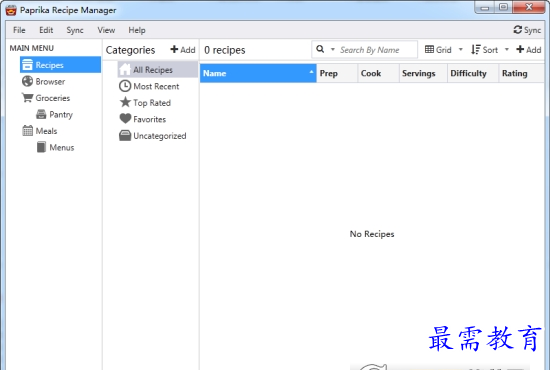Open the Sync menu in menu bar
Screen dimensions: 550x370
tap(75, 30)
